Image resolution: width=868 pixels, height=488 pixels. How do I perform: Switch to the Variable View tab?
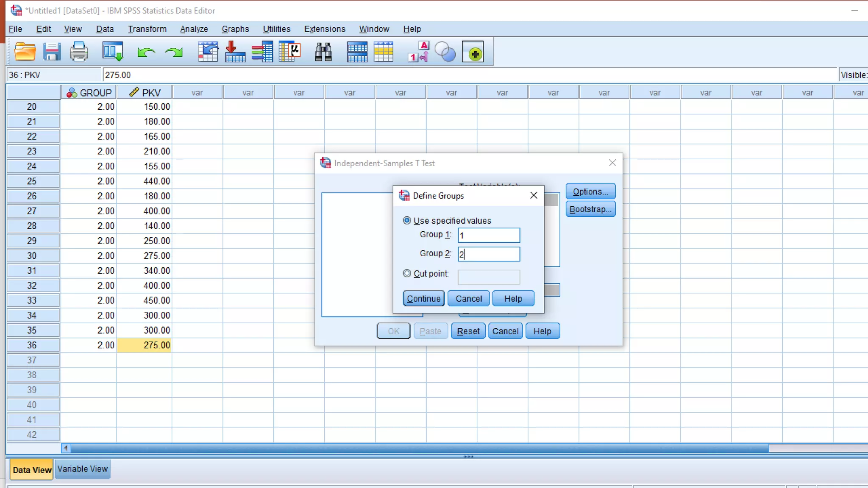pyautogui.click(x=83, y=469)
